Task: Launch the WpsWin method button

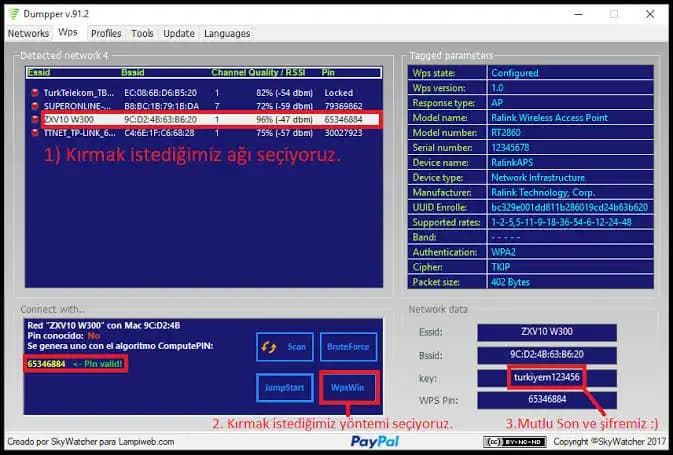Action: tap(347, 385)
